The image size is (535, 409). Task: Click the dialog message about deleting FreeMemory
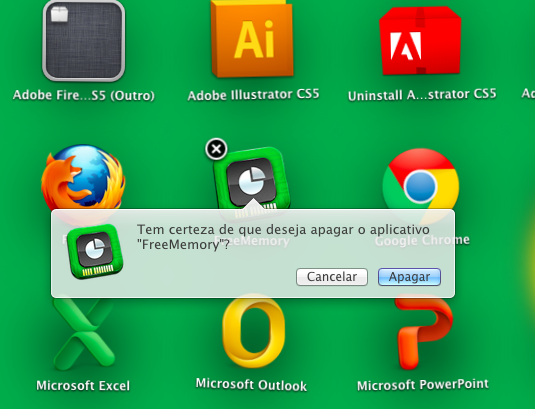283,237
